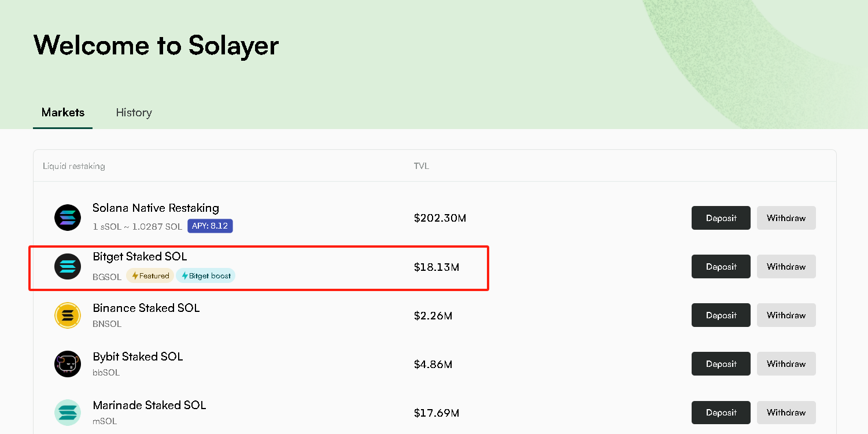This screenshot has width=868, height=434.
Task: Switch to the Markets tab
Action: (x=63, y=112)
